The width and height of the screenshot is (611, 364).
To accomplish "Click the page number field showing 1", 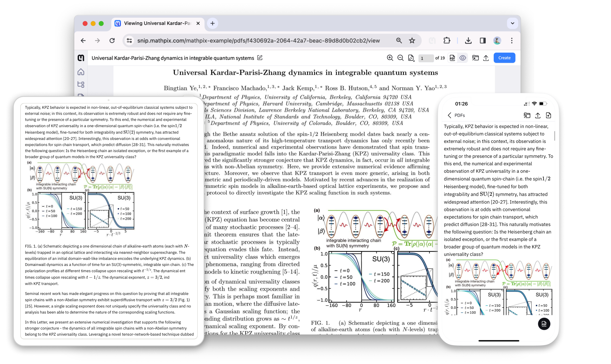I will [426, 58].
